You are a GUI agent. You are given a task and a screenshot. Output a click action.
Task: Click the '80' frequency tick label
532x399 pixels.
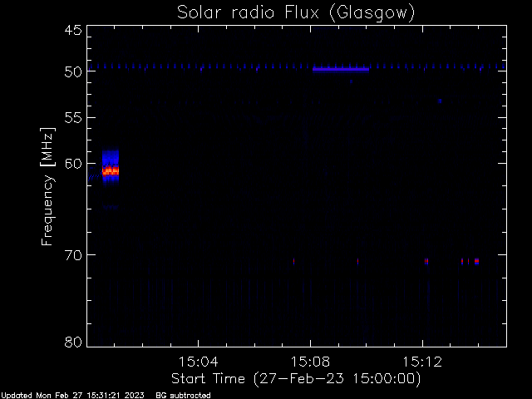tap(73, 342)
